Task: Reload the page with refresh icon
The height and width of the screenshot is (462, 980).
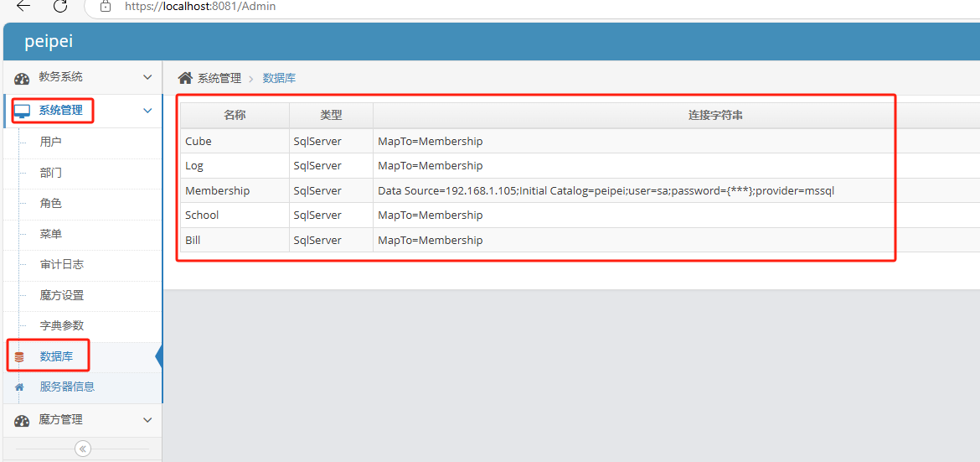Action: tap(60, 6)
